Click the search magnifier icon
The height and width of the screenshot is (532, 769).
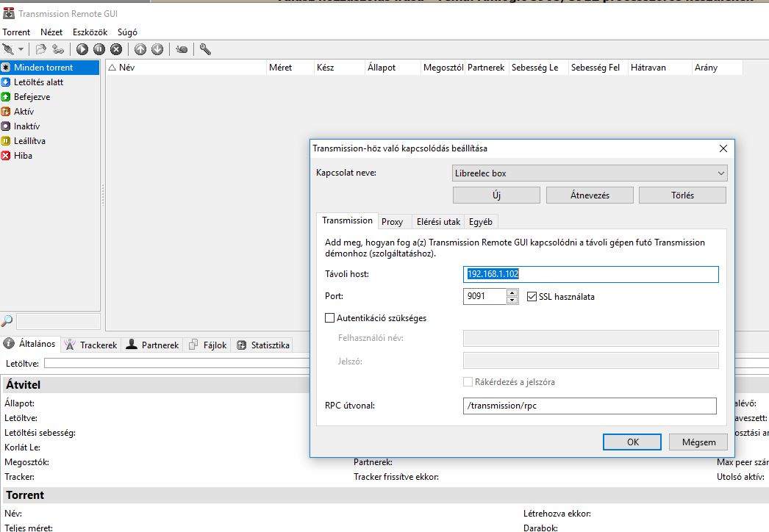7,321
